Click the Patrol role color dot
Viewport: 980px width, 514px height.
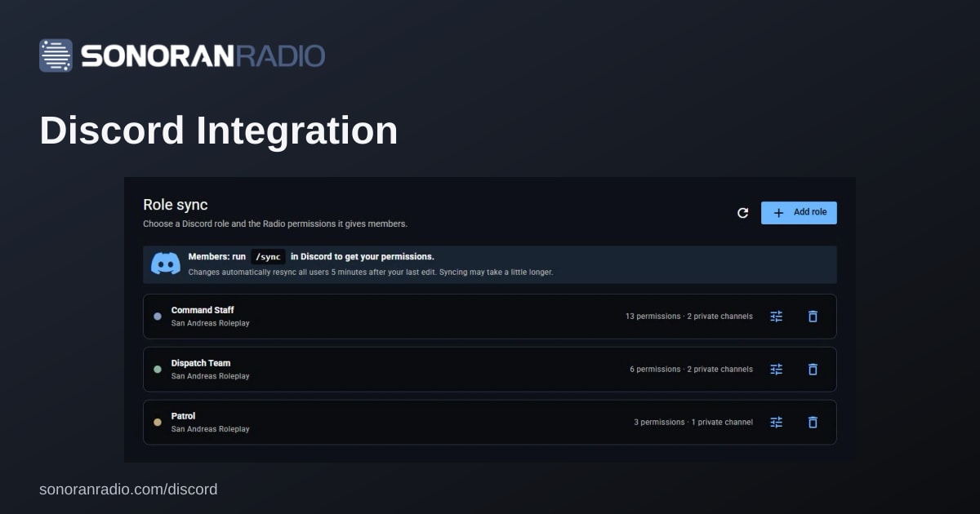click(x=158, y=423)
